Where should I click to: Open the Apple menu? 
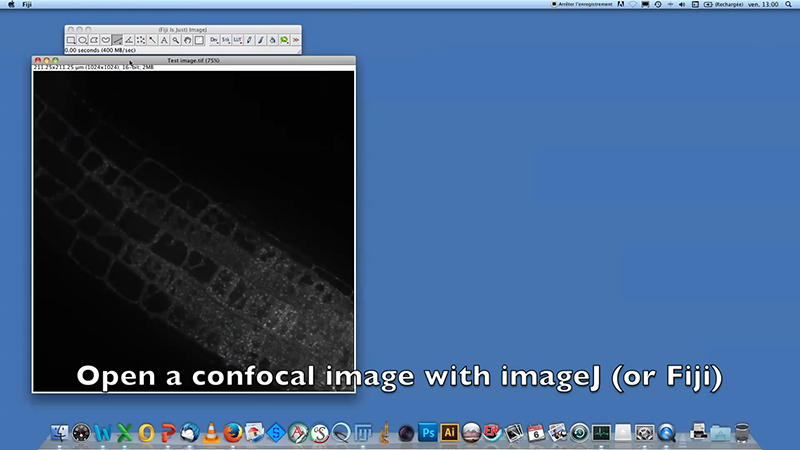pyautogui.click(x=11, y=4)
